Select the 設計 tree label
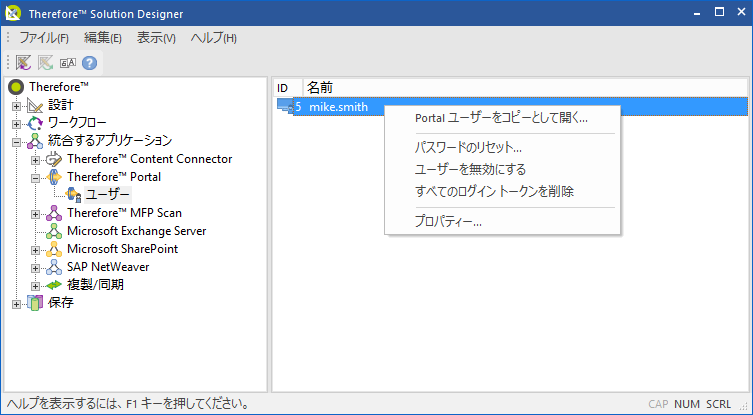Viewport: 753px width, 415px height. tap(61, 105)
